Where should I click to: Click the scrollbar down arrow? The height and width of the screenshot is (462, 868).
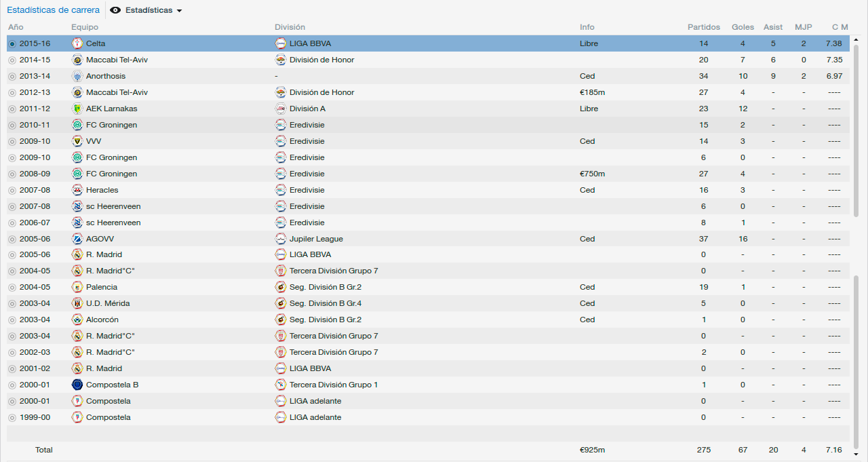856,453
